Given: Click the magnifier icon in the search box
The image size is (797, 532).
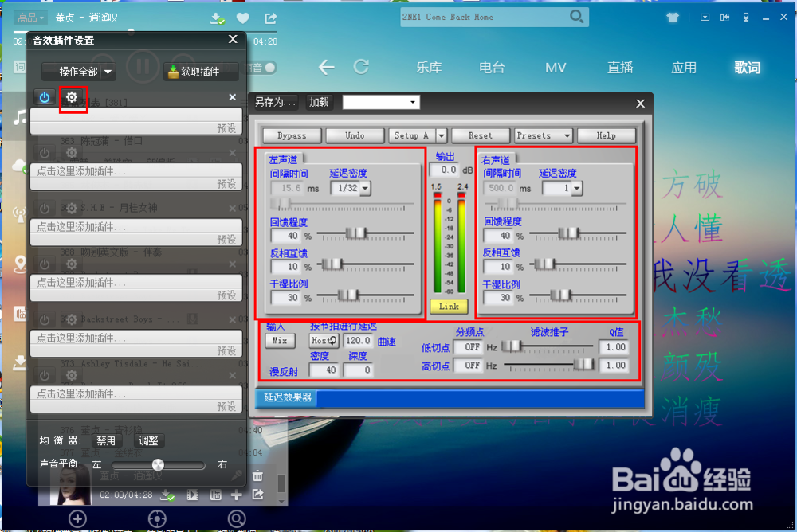Looking at the screenshot, I should [576, 17].
